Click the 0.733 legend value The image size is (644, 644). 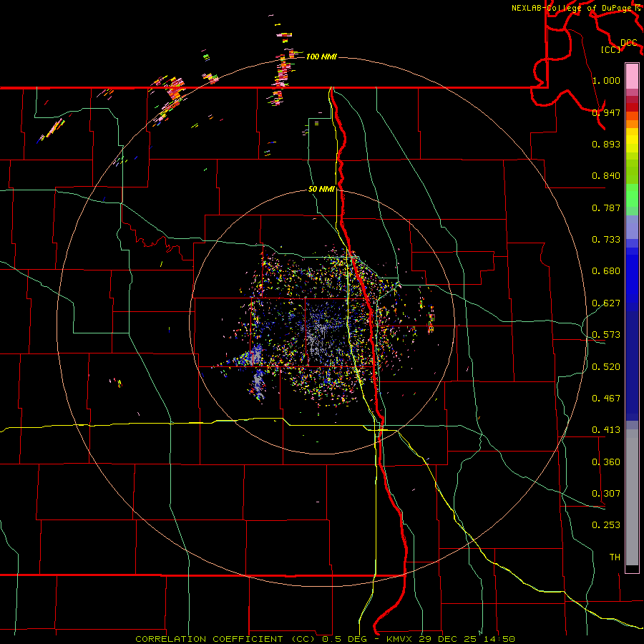click(x=606, y=240)
